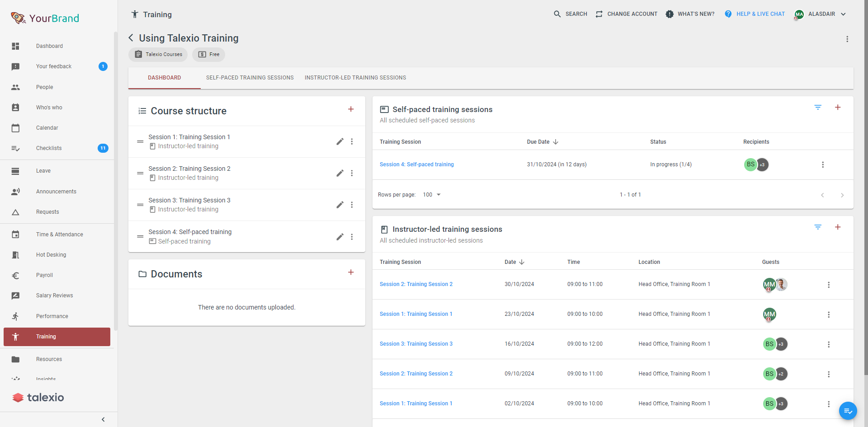Select the Time & Attendance sidebar icon
The width and height of the screenshot is (868, 427).
click(x=16, y=234)
